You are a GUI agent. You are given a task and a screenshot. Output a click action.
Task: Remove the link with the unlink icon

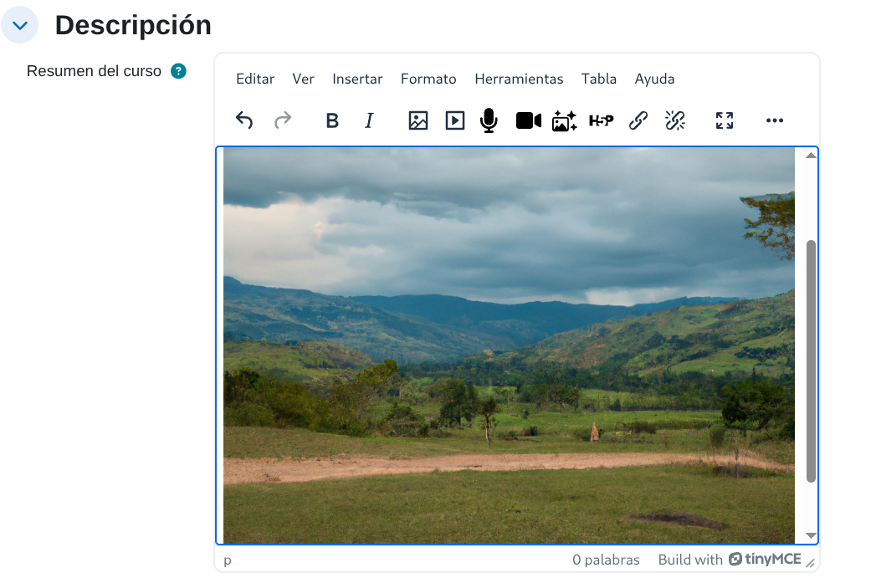pos(674,120)
